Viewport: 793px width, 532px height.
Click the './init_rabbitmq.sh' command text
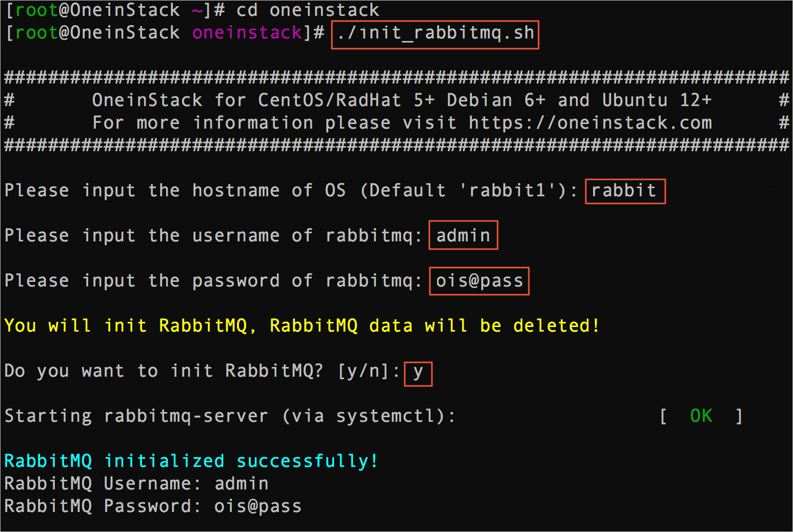click(x=435, y=33)
